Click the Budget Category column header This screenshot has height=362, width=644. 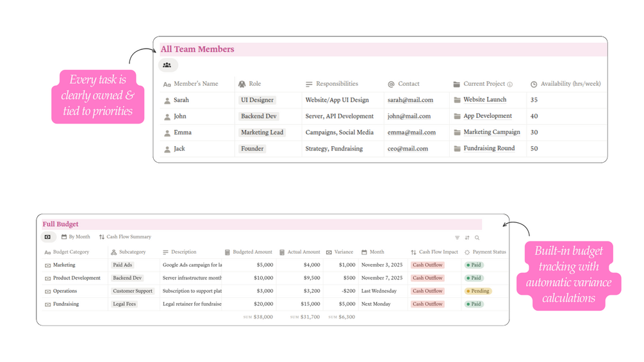(x=67, y=252)
